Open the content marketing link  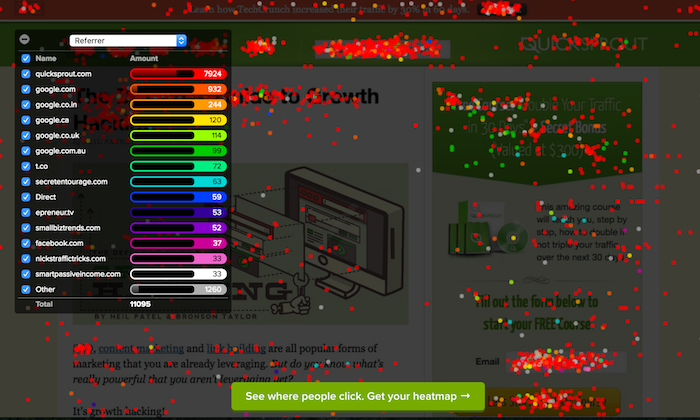(141, 349)
